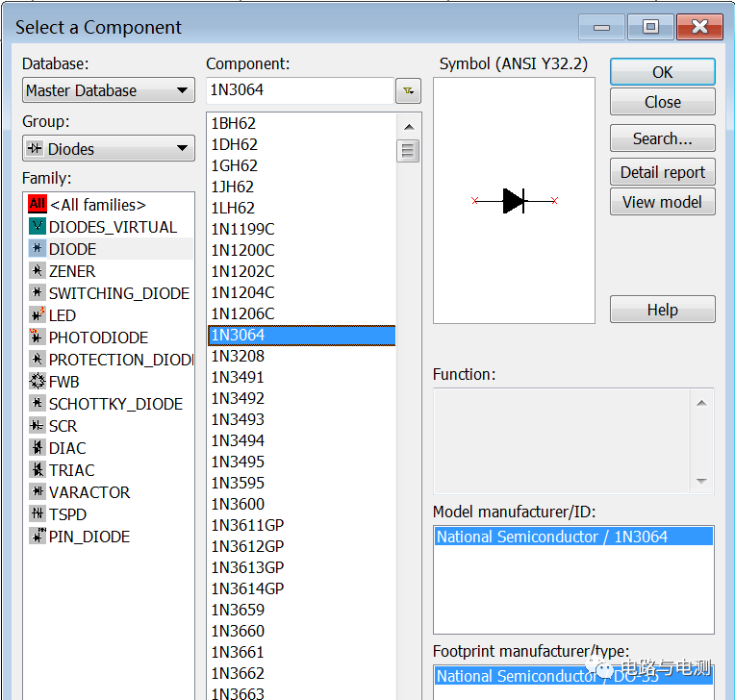This screenshot has height=700, width=735.
Task: Click the FWB bridge rectifier icon
Action: point(37,382)
